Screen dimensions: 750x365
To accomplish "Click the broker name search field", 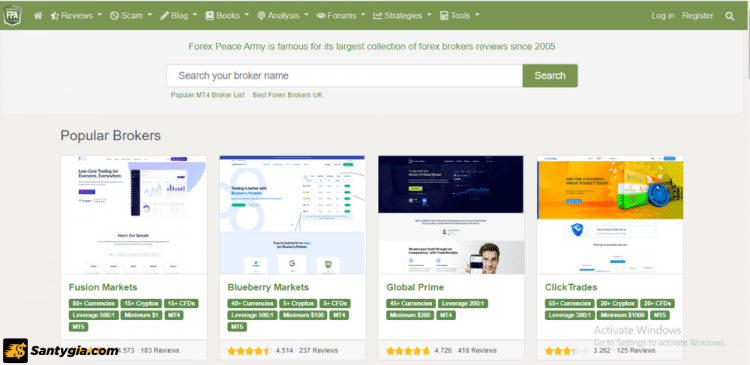I will click(344, 76).
